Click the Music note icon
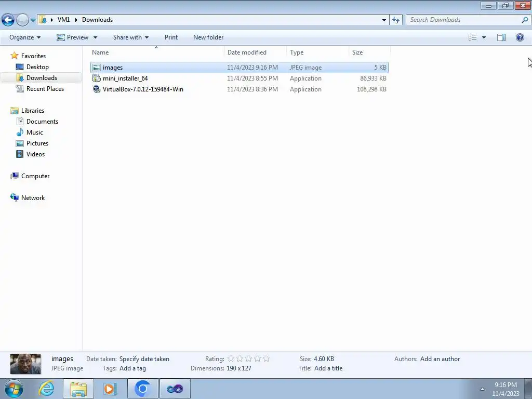The image size is (532, 399). pyautogui.click(x=20, y=132)
